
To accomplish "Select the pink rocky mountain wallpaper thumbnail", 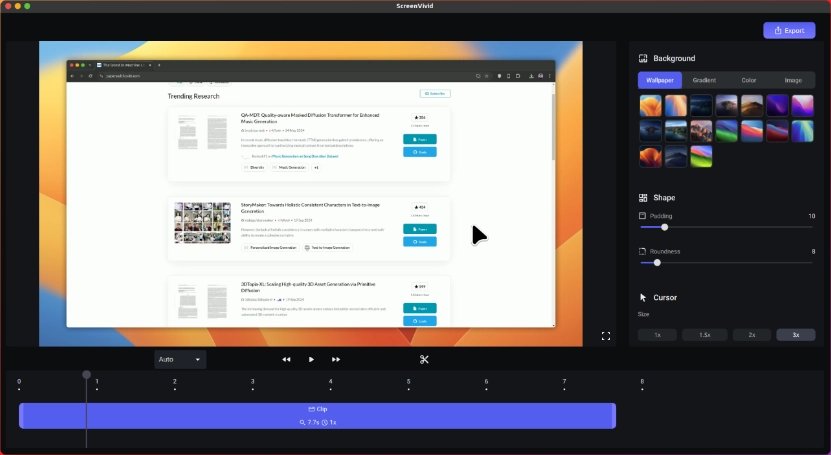I will pyautogui.click(x=701, y=131).
